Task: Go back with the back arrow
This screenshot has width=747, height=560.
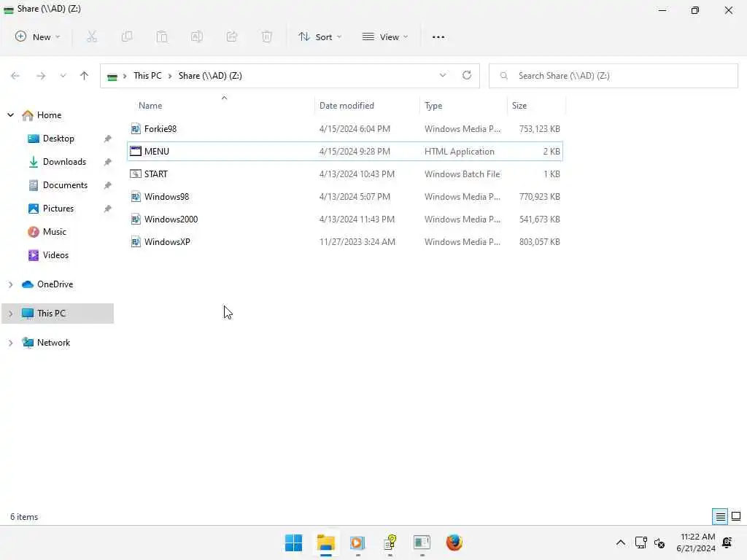Action: click(15, 76)
